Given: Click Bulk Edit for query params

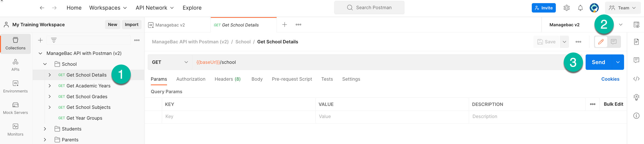Looking at the screenshot, I should point(613,104).
